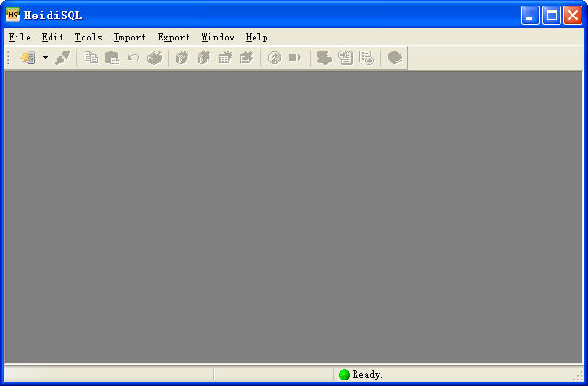Screen dimensions: 588x386
Task: Click the green Ready status indicator
Action: (345, 375)
